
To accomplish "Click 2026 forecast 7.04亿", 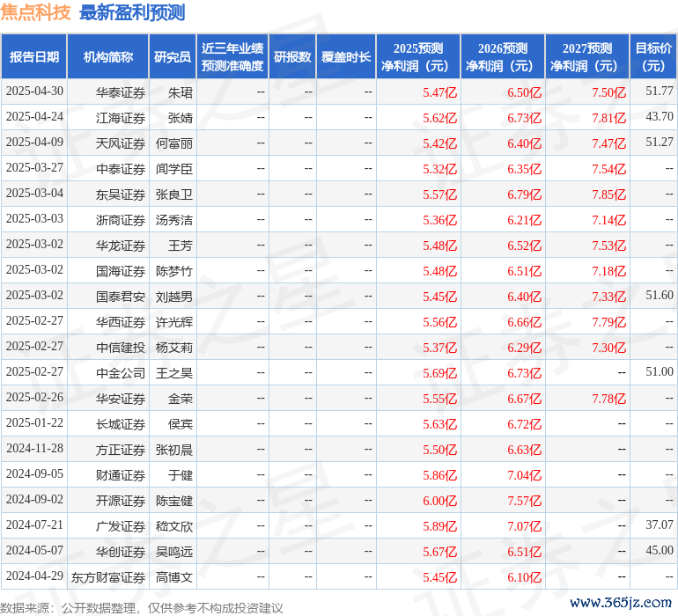I will click(x=524, y=475).
